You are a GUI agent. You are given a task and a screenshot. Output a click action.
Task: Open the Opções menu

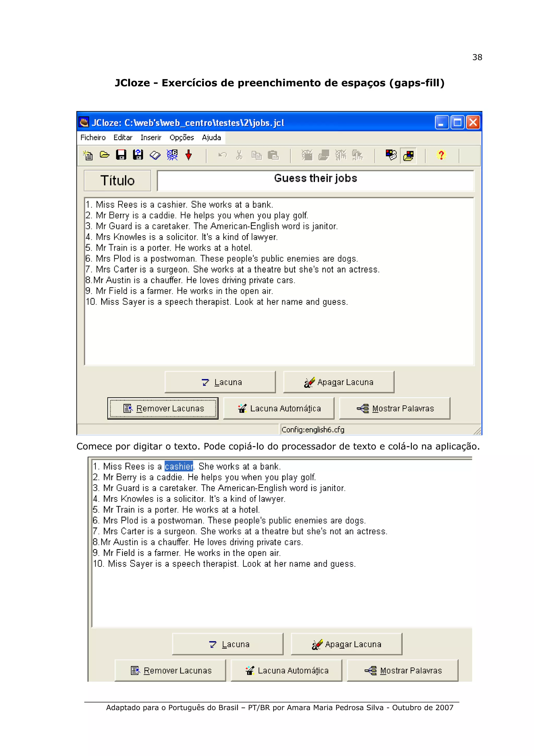point(182,138)
